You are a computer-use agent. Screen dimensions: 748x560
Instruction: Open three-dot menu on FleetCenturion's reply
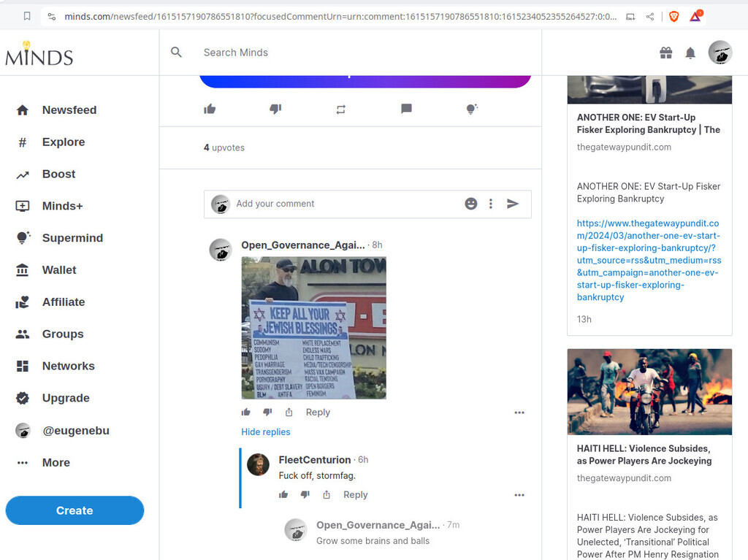point(519,495)
